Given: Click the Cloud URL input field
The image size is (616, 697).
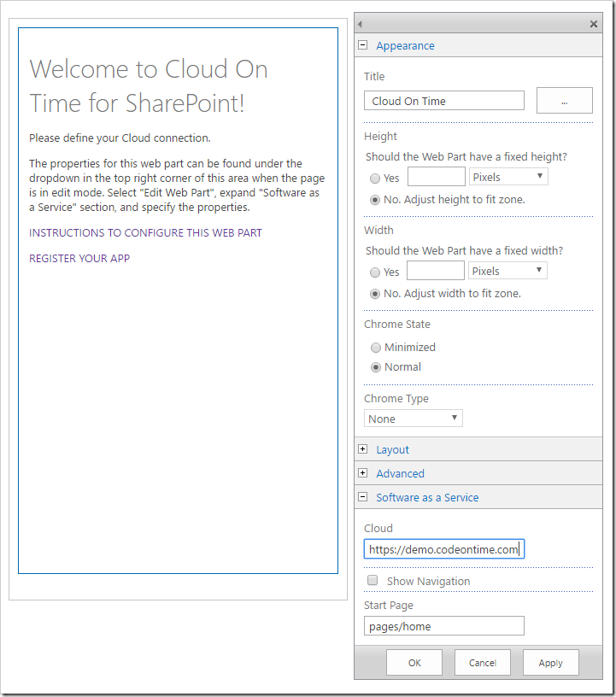Looking at the screenshot, I should (444, 549).
